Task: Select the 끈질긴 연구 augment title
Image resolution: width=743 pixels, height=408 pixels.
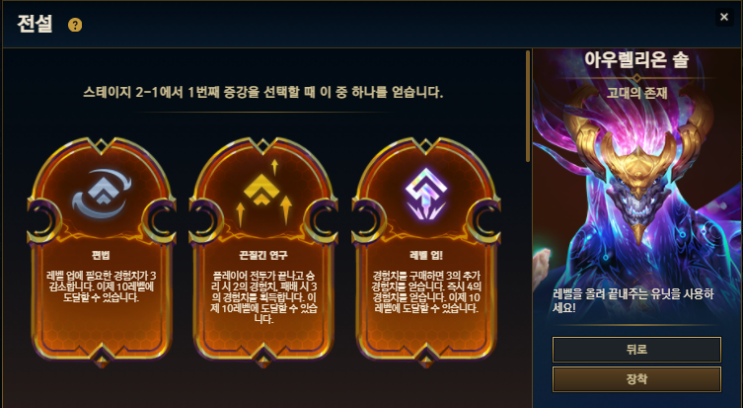Action: [x=263, y=256]
